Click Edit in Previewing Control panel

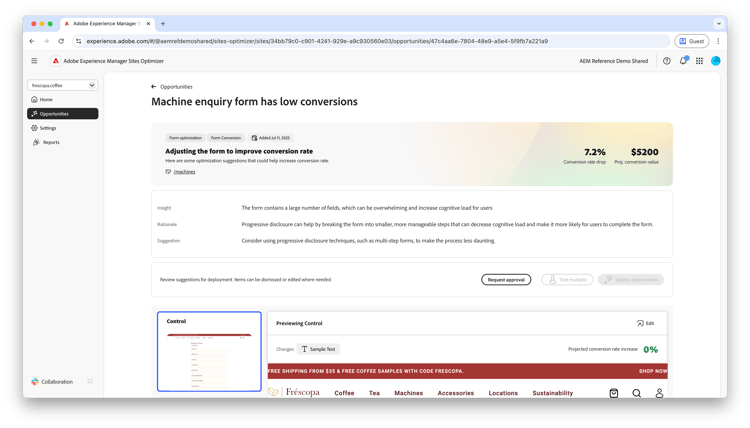[646, 323]
